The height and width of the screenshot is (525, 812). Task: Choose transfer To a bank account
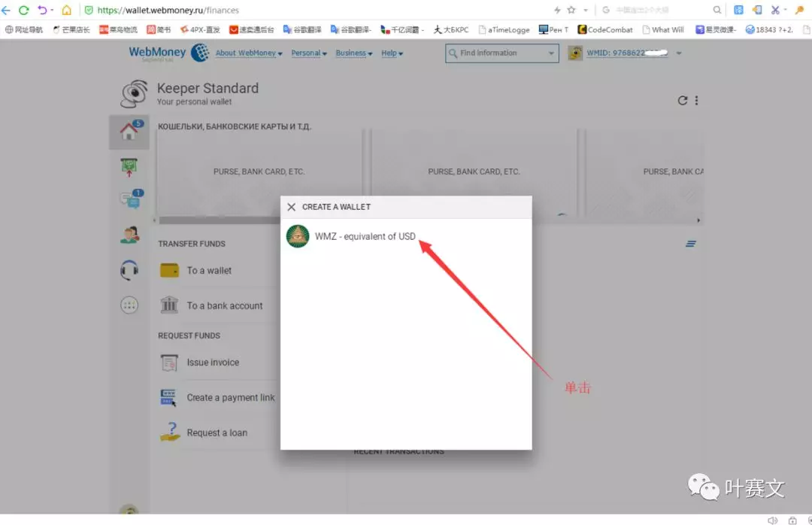click(225, 306)
